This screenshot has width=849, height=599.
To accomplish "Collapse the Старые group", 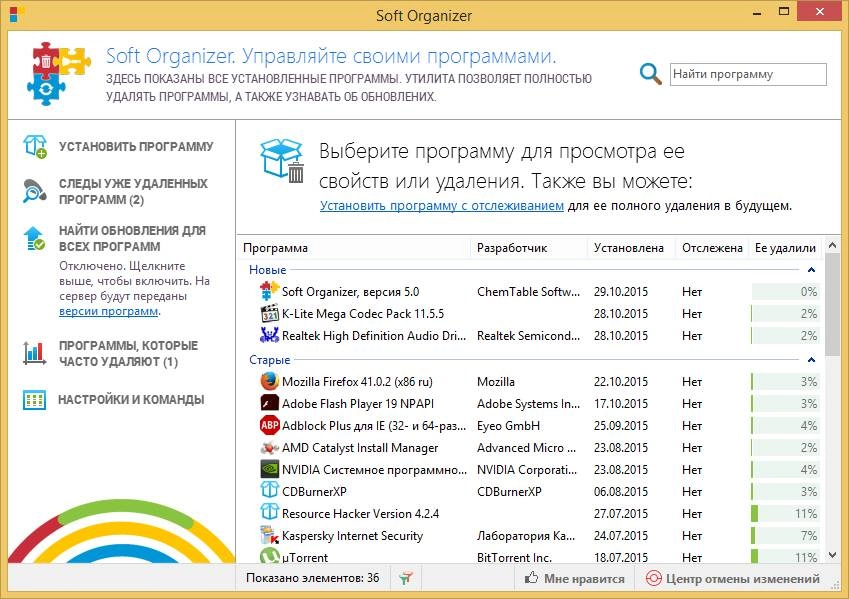I will 811,360.
